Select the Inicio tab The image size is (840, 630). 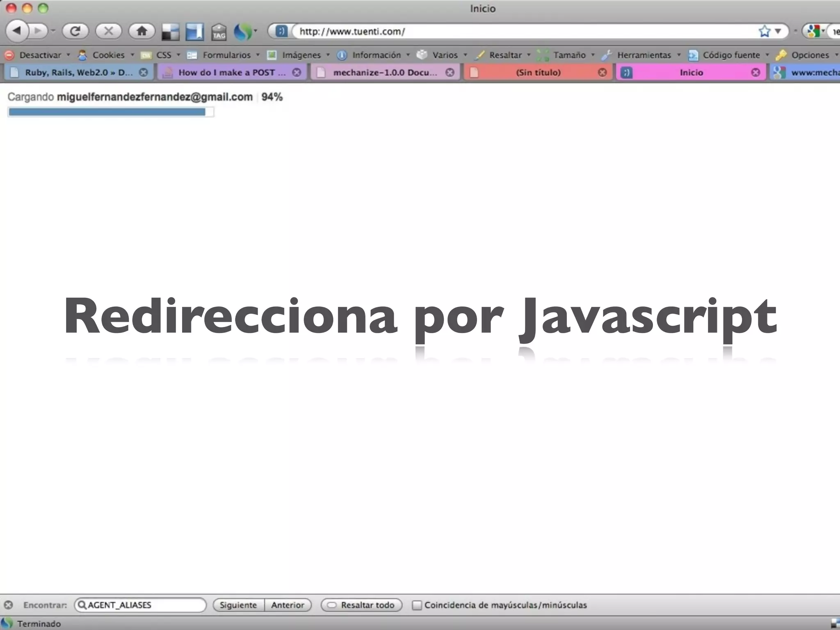click(x=691, y=73)
